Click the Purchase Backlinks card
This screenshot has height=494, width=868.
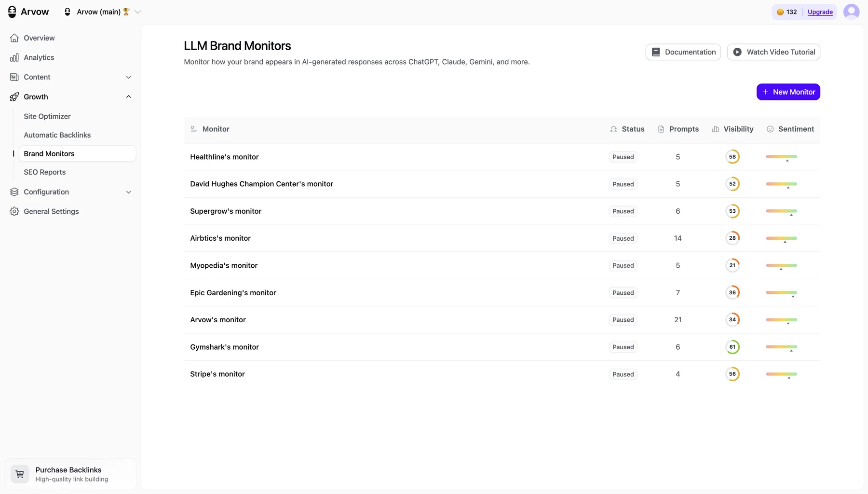coord(70,474)
